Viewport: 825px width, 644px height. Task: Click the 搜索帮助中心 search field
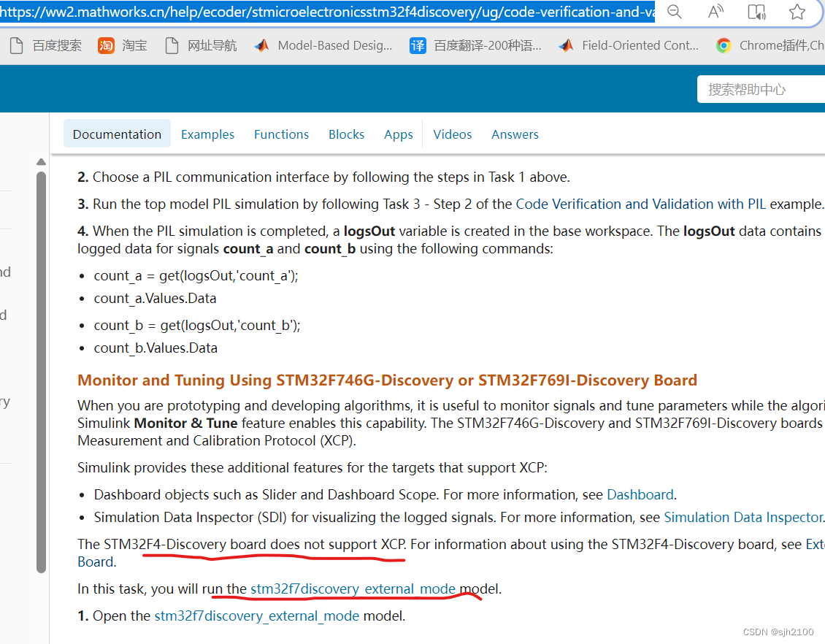coord(761,89)
